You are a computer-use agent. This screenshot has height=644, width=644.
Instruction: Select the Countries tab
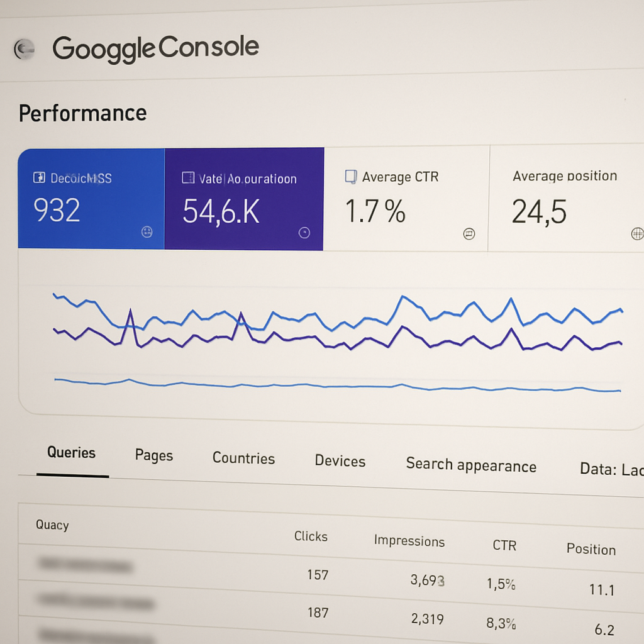coord(243,458)
